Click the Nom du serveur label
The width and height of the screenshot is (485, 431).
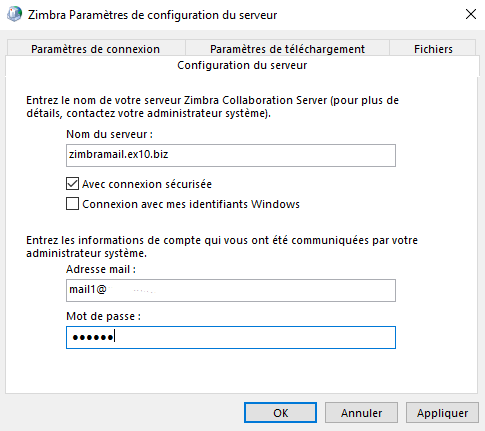(x=109, y=134)
